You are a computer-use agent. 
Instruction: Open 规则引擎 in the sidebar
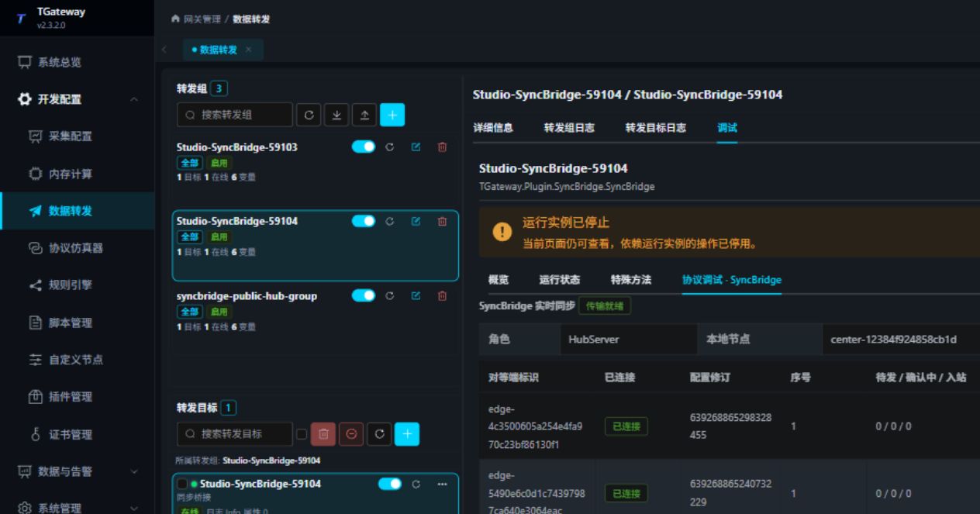click(78, 285)
